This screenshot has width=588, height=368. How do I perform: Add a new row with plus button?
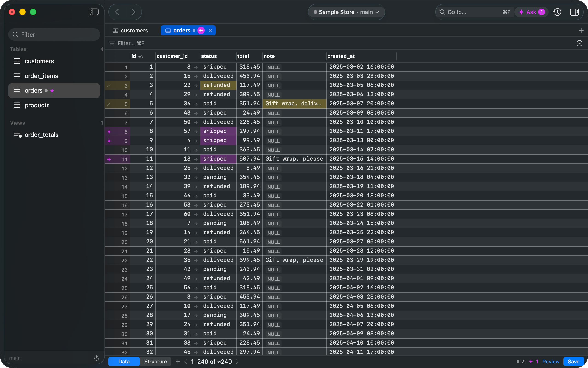178,362
